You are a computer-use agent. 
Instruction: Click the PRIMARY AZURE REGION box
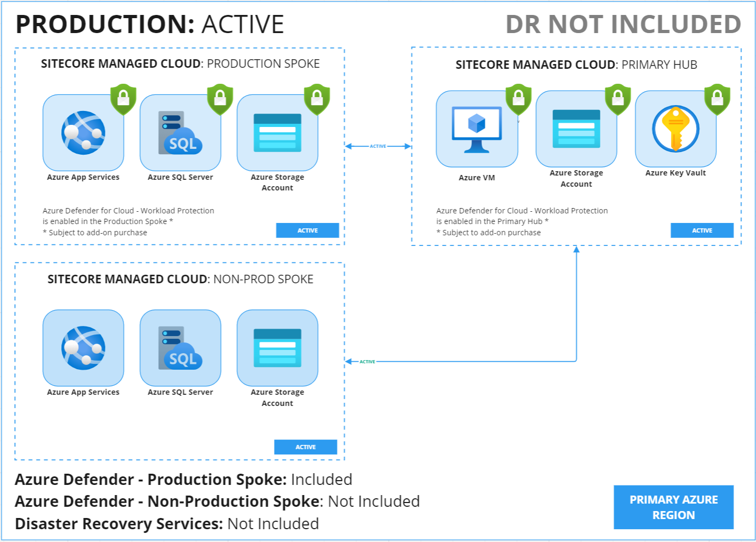[x=673, y=507]
